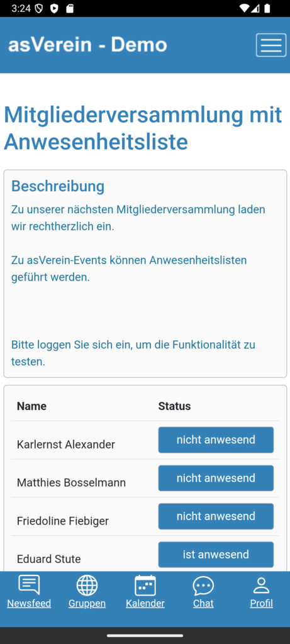
Task: Select the Eduard Stute name row
Action: (x=145, y=555)
